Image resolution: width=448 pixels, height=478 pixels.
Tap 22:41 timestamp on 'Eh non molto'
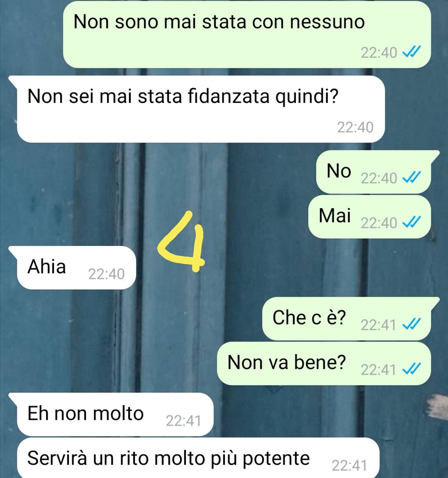tap(184, 421)
